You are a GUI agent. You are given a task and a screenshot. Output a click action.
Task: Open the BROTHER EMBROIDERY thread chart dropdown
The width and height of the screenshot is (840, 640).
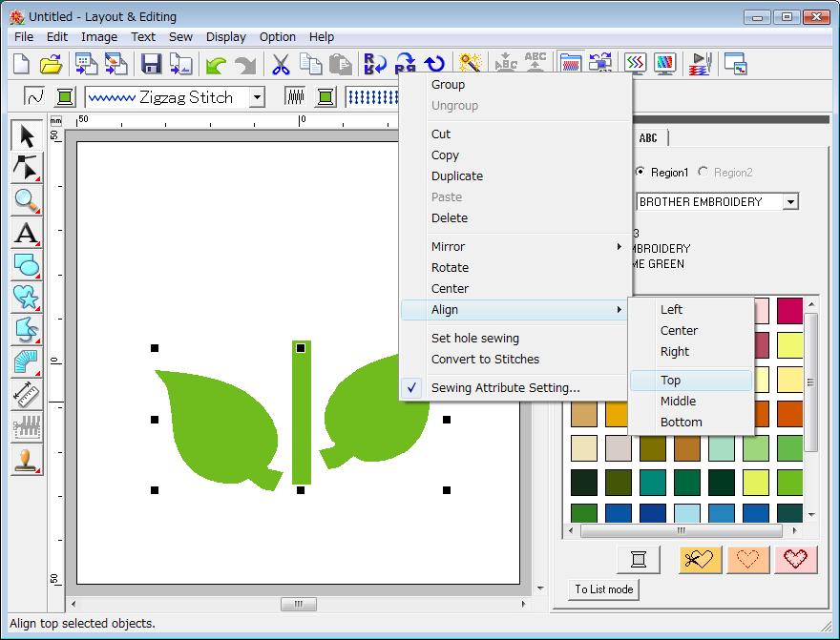tap(790, 202)
